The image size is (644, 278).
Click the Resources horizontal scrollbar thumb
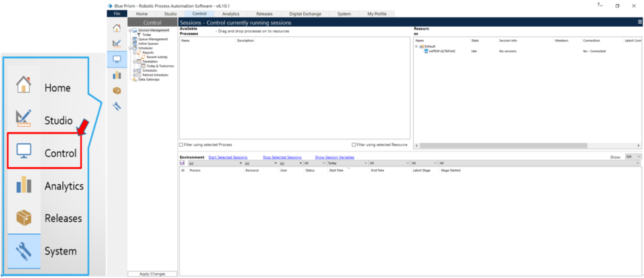503,145
